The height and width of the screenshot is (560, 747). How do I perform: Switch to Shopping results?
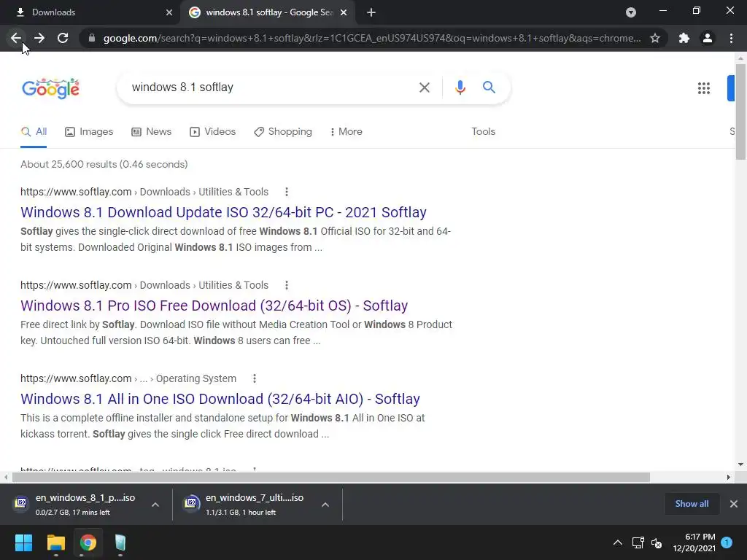click(283, 132)
